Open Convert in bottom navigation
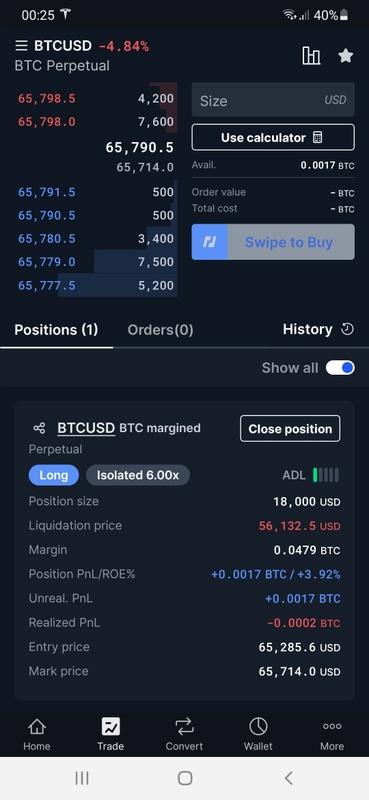This screenshot has height=800, width=369. (x=184, y=735)
